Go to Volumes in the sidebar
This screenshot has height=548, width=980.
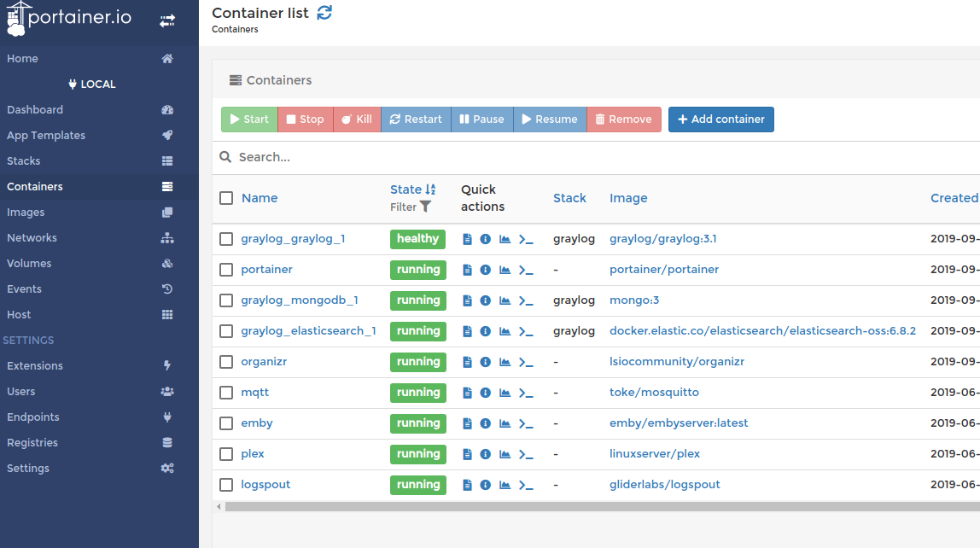(29, 263)
